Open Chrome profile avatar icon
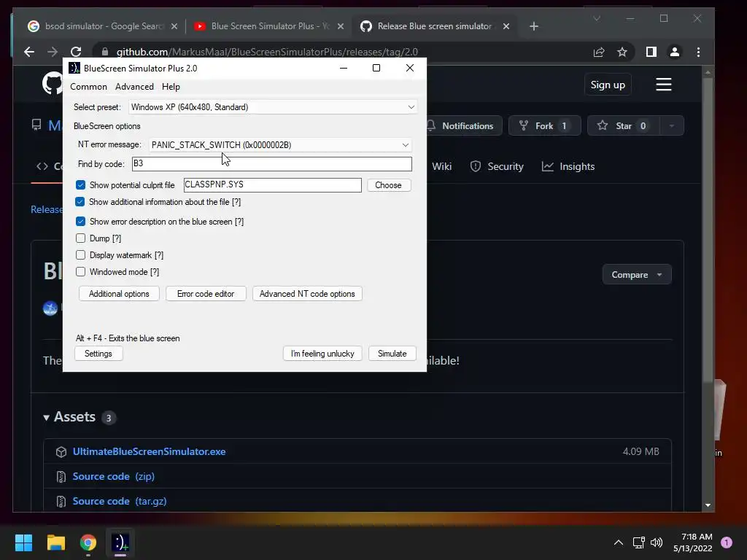Screen dimensions: 747x560 pyautogui.click(x=675, y=52)
